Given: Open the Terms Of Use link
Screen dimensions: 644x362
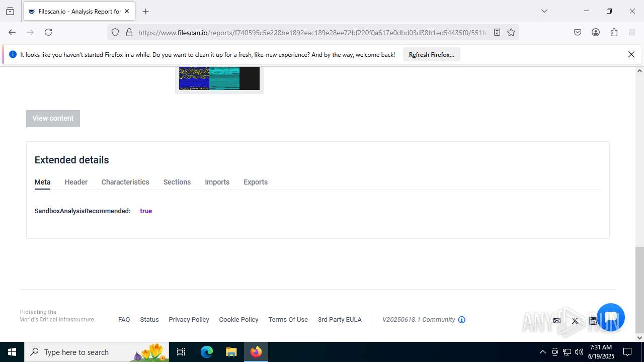Looking at the screenshot, I should pos(288,320).
